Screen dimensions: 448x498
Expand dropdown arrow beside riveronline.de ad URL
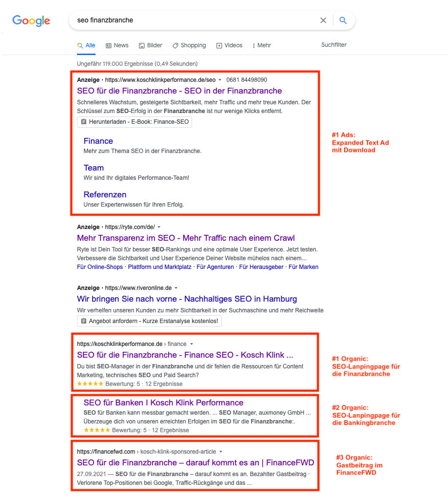(175, 288)
